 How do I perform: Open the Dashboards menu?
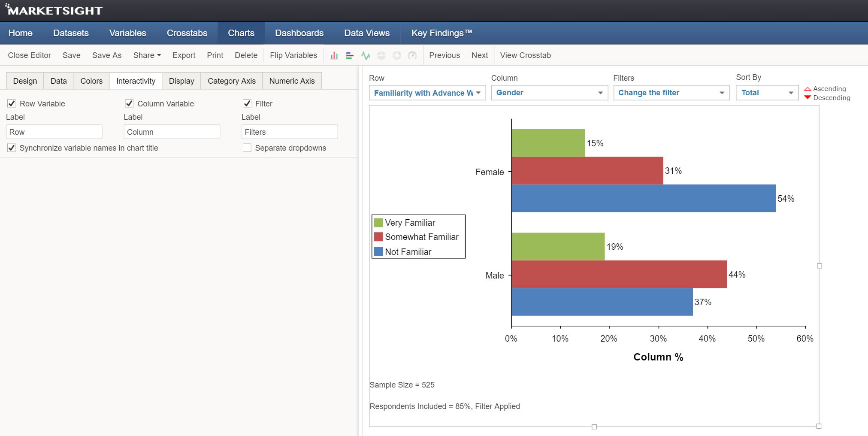point(299,33)
